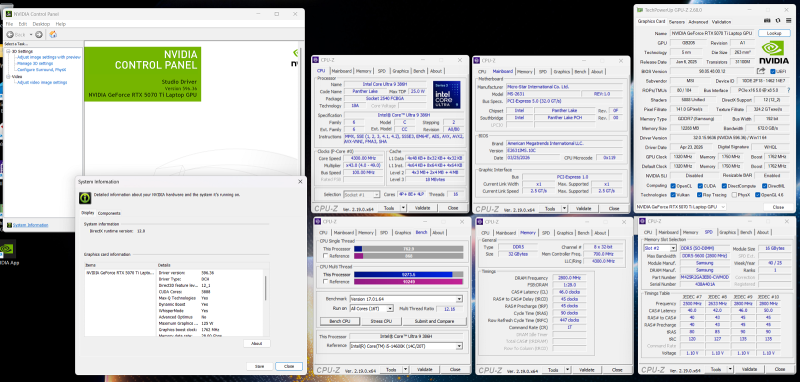Viewport: 800px width, 382px height.
Task: Switch to the Validation tab in GPU-Z
Action: [x=721, y=22]
